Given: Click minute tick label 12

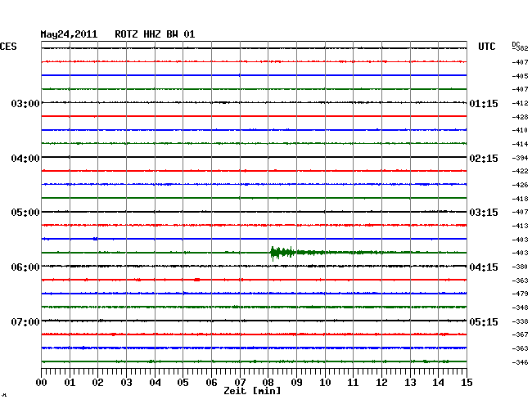Looking at the screenshot, I should [381, 382].
